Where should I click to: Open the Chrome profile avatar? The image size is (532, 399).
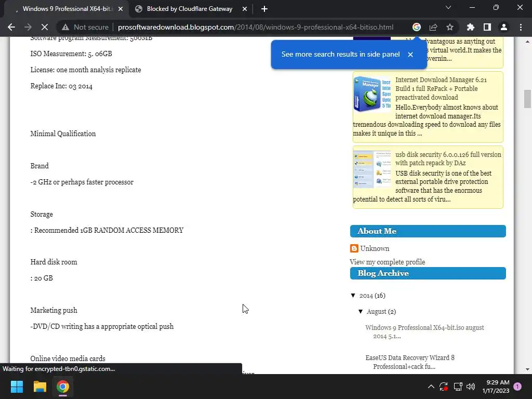point(504,27)
